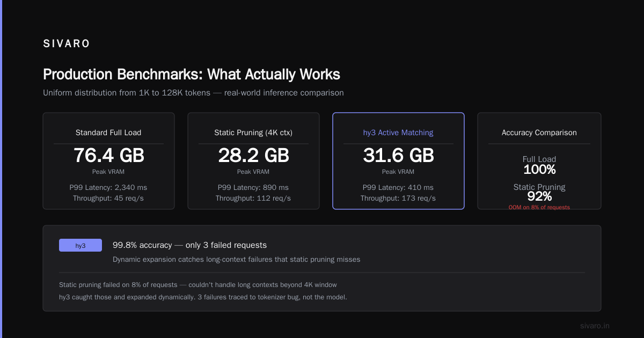644x338 pixels.
Task: Click 'P99 Latency: 2,340 ms'
Action: [108, 188]
